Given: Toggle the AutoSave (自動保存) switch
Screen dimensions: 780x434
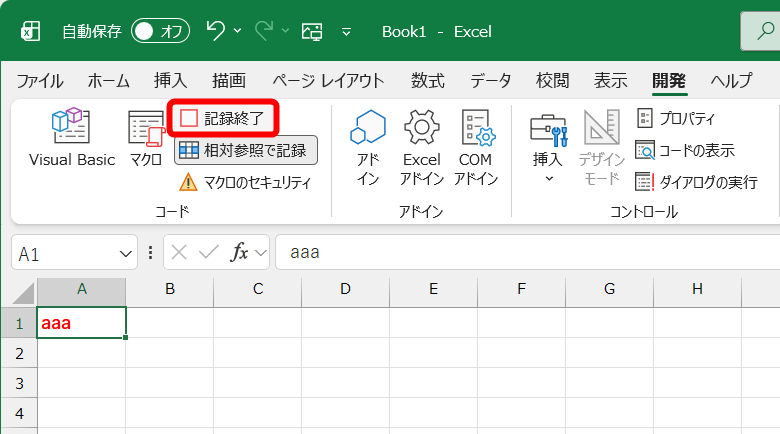Looking at the screenshot, I should pyautogui.click(x=160, y=31).
